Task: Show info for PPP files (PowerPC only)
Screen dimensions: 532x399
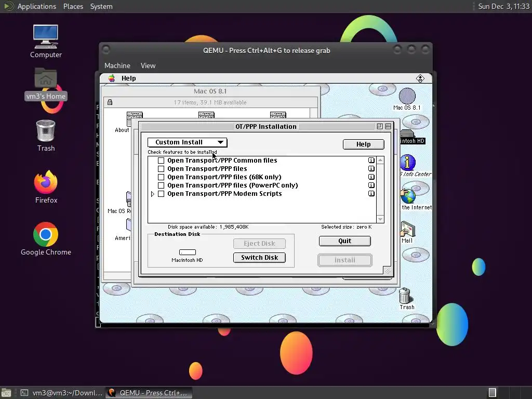Action: pyautogui.click(x=371, y=185)
